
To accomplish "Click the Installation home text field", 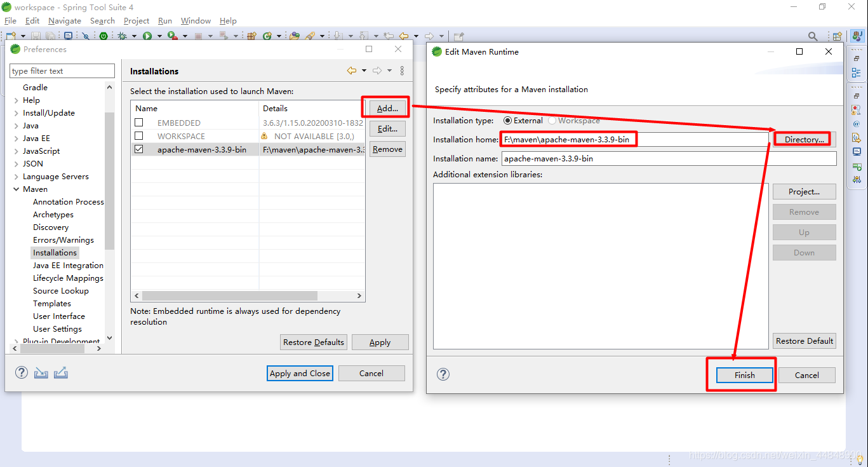I will [x=634, y=139].
